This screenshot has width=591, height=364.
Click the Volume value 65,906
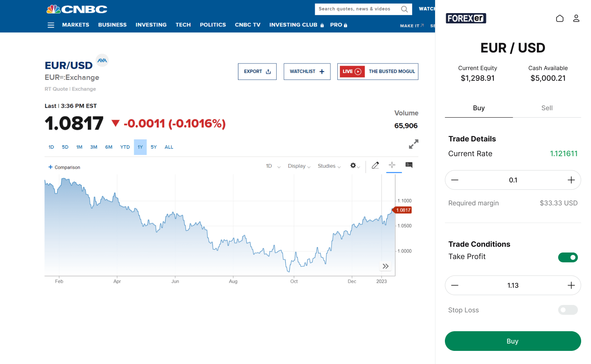click(x=406, y=126)
